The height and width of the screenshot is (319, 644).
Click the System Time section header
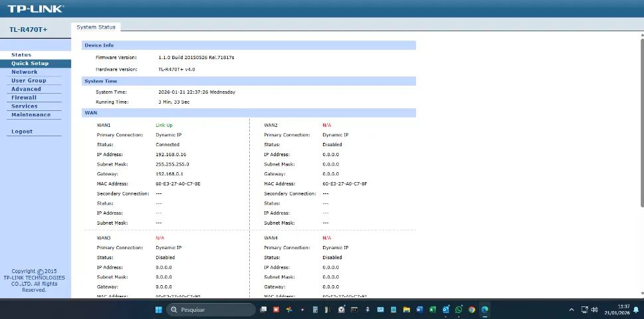pyautogui.click(x=249, y=81)
